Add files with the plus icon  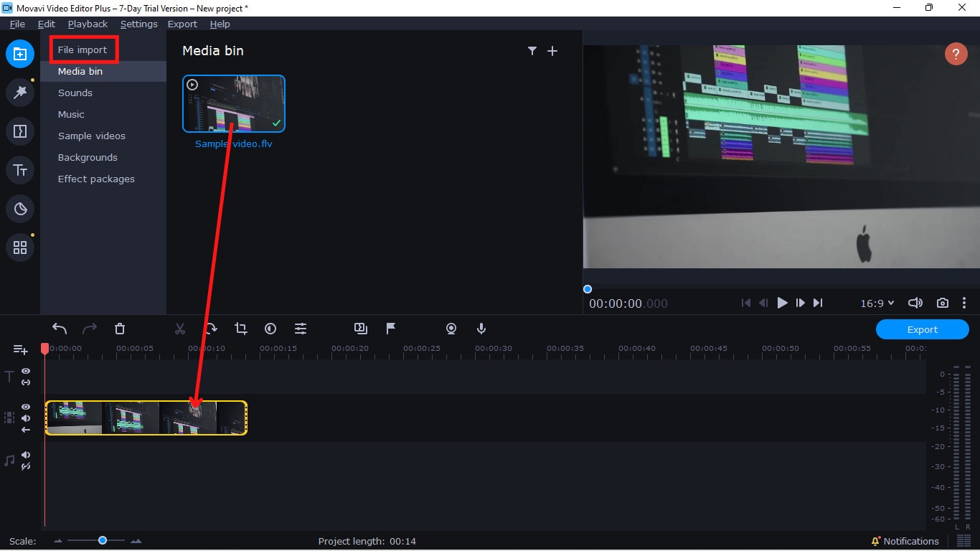(552, 51)
